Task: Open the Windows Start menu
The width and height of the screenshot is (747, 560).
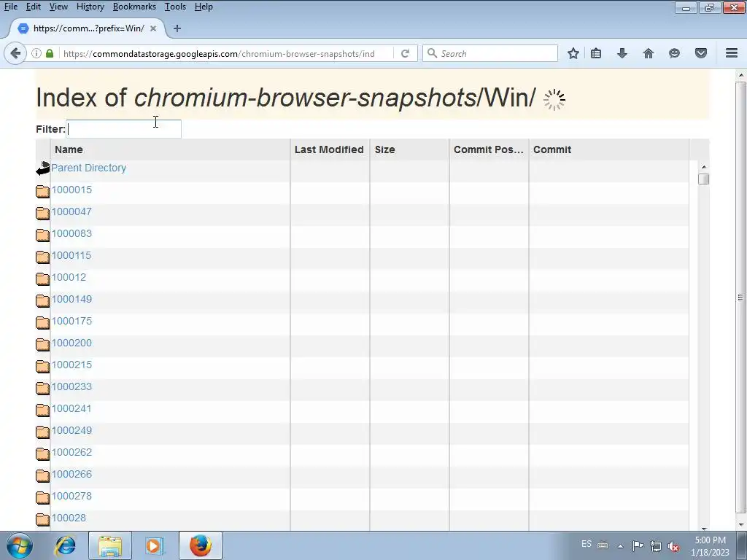Action: [x=19, y=545]
